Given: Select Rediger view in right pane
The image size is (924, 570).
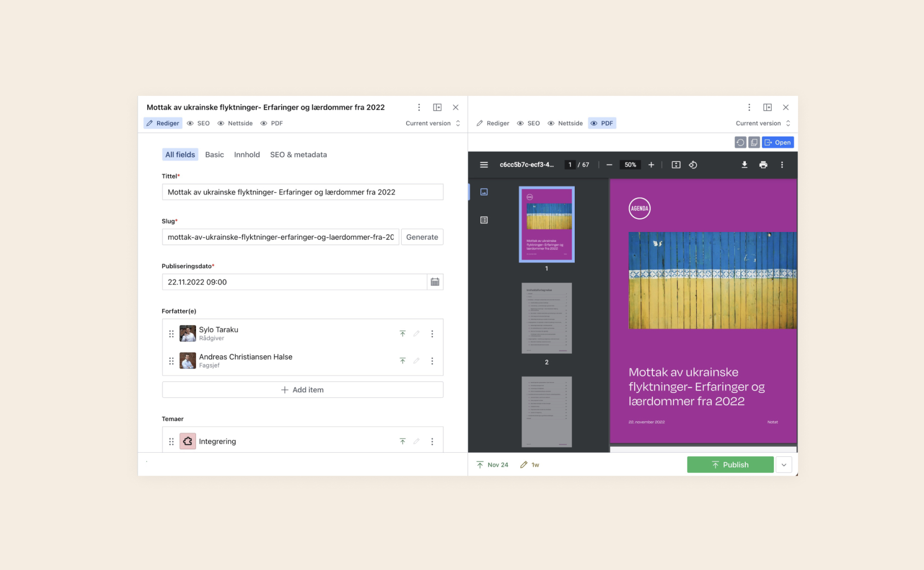Looking at the screenshot, I should pos(493,123).
